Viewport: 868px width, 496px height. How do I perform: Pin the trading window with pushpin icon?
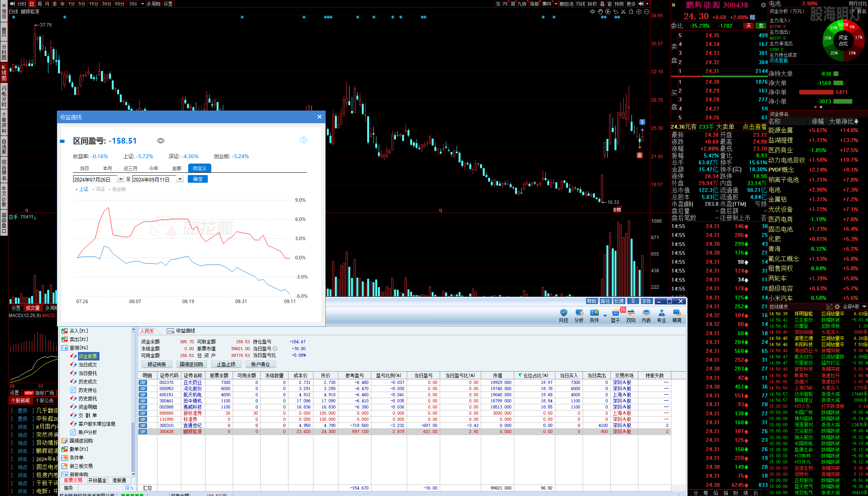click(x=633, y=301)
